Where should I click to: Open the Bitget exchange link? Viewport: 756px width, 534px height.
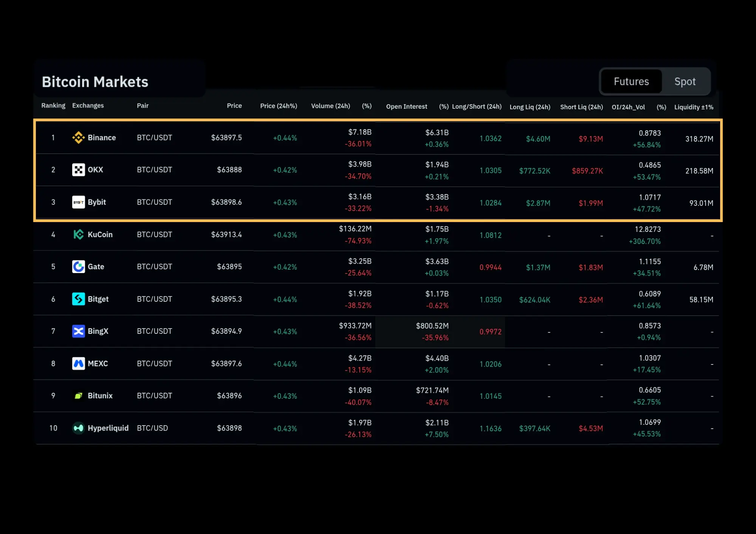coord(98,299)
